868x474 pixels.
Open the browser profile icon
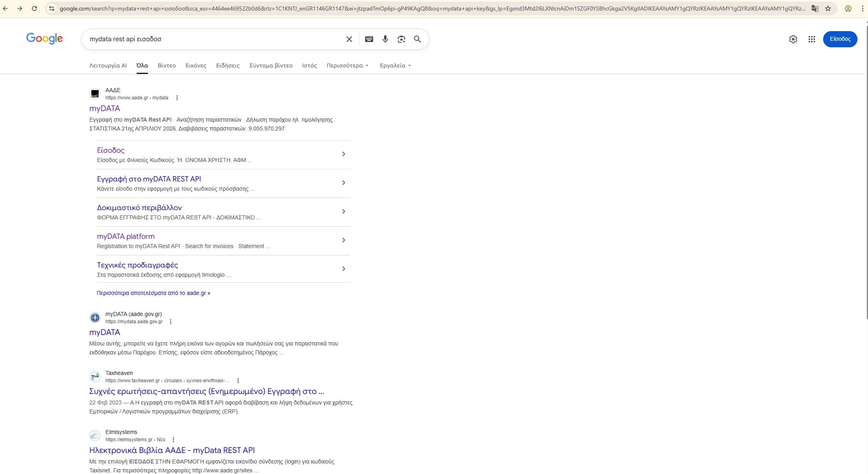click(x=848, y=8)
